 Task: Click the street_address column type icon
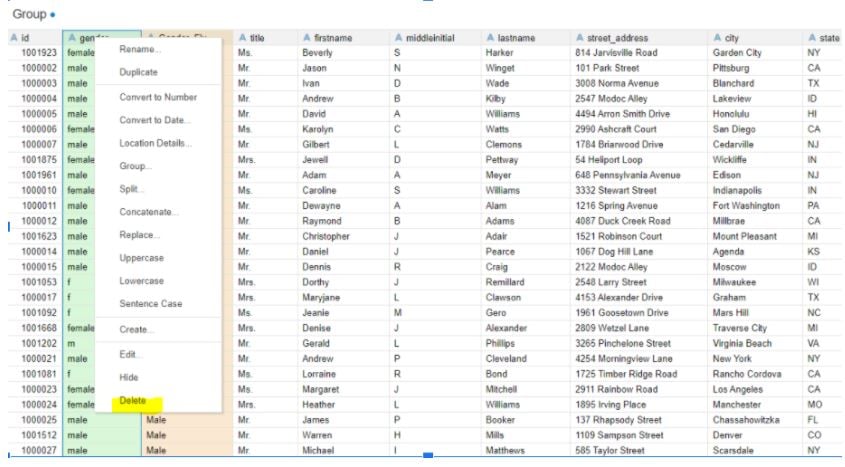580,38
